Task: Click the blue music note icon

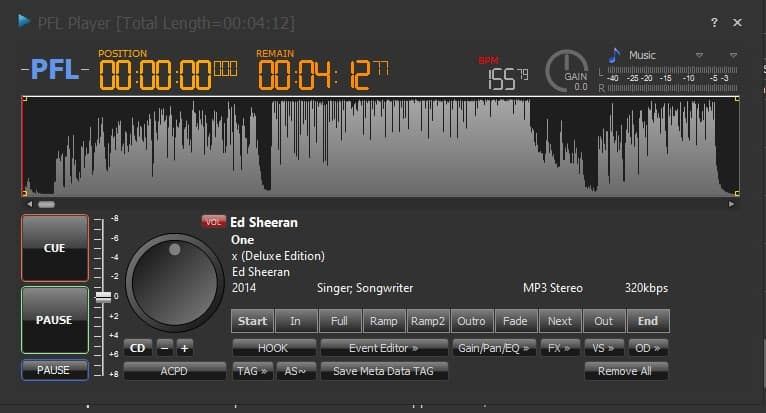Action: point(614,55)
